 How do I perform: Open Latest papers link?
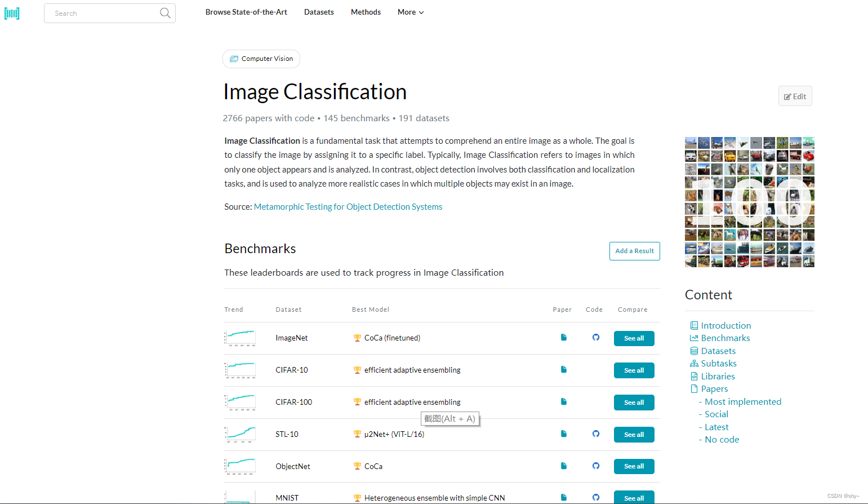[x=716, y=427]
